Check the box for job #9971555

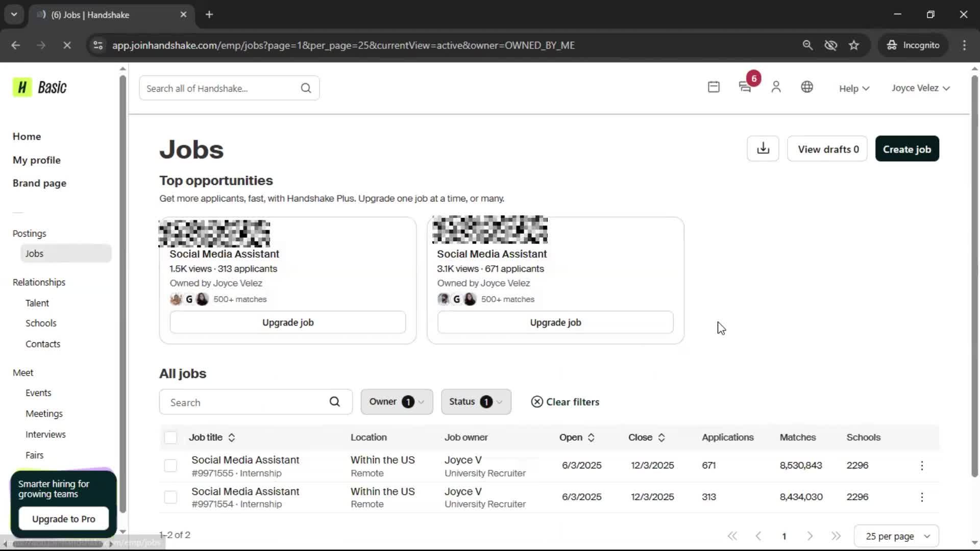tap(170, 466)
